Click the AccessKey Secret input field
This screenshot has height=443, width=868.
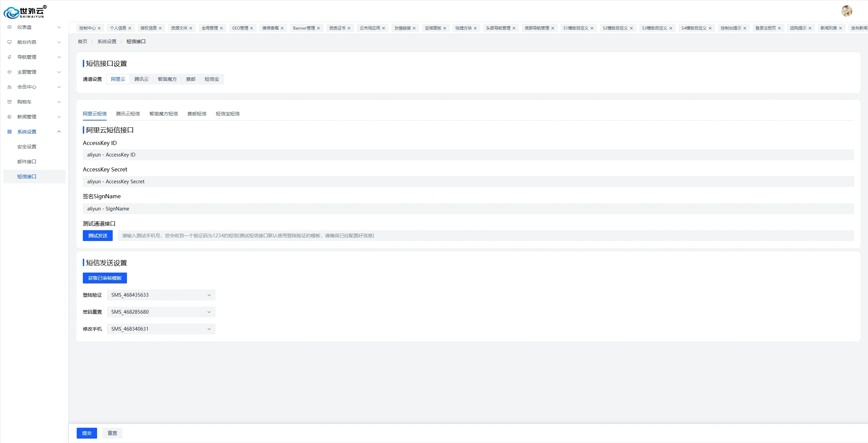click(468, 182)
